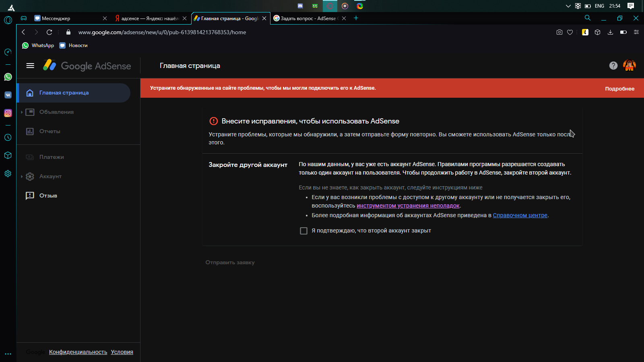This screenshot has height=362, width=644.
Task: Open extensions cube icon in toolbar
Action: (x=598, y=32)
